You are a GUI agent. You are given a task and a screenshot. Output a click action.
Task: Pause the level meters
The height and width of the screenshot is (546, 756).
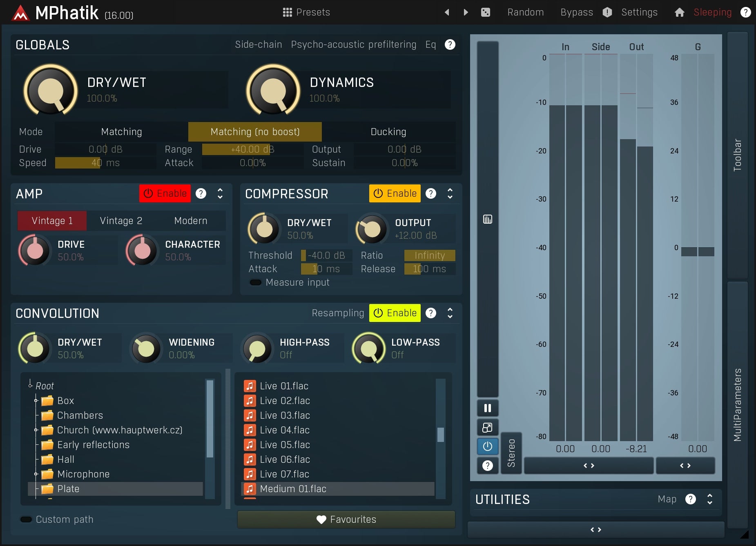488,408
